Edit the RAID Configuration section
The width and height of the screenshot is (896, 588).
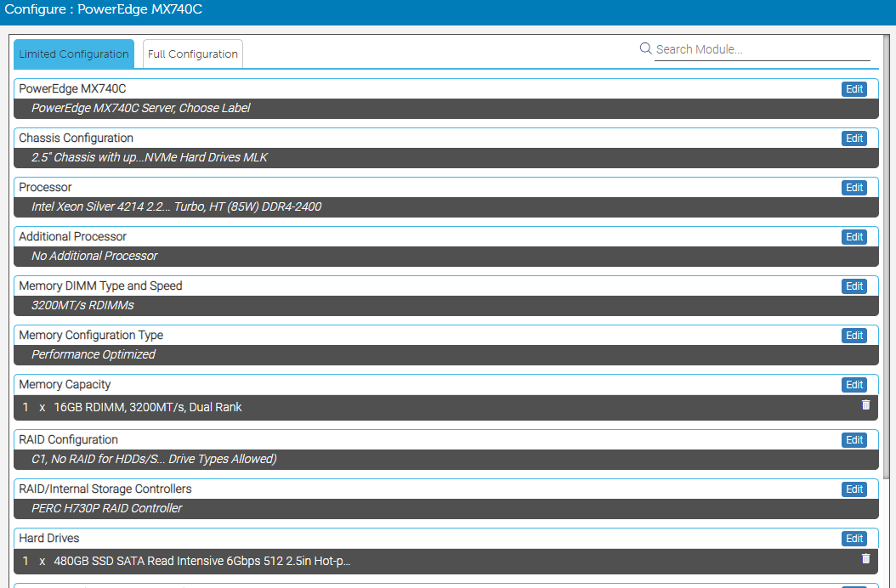[854, 440]
